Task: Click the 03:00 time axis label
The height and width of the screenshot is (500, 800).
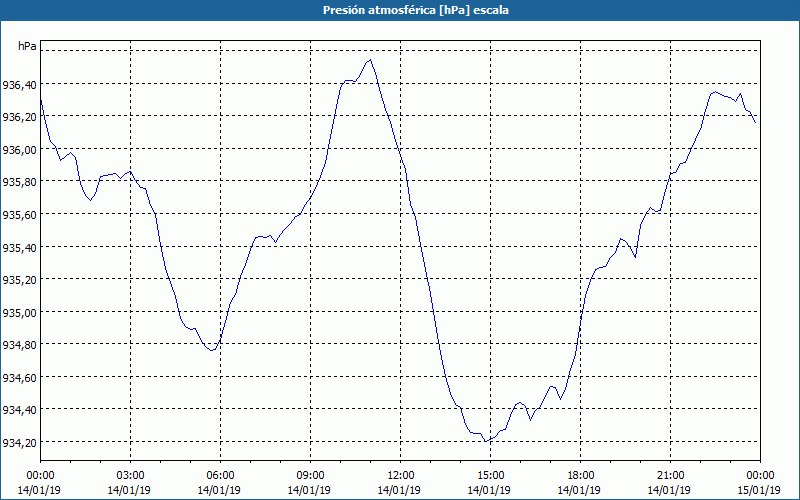Action: 130,476
